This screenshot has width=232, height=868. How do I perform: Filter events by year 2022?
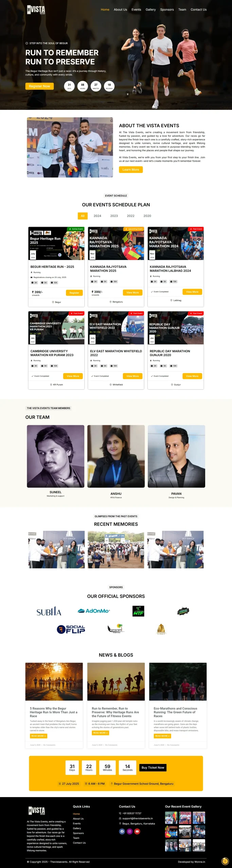point(131,216)
